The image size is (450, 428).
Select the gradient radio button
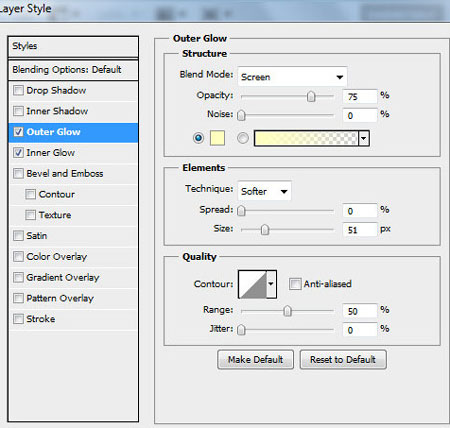coord(243,138)
